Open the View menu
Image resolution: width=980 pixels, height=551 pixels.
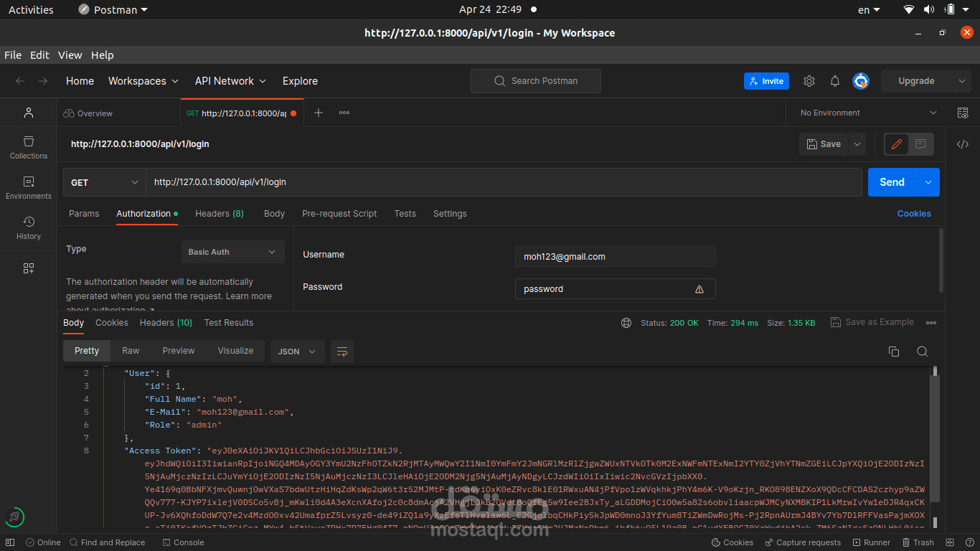click(70, 55)
